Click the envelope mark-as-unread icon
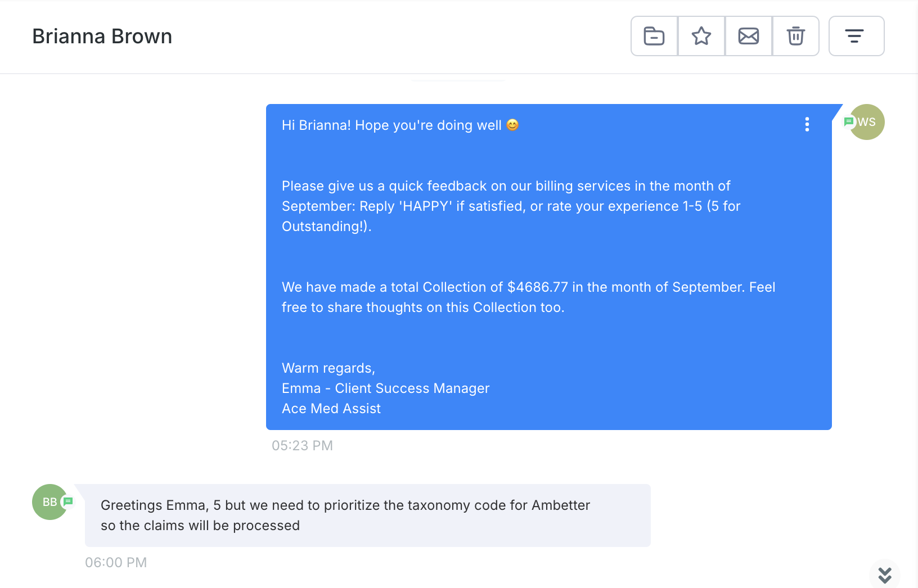Viewport: 918px width, 588px height. coord(749,36)
